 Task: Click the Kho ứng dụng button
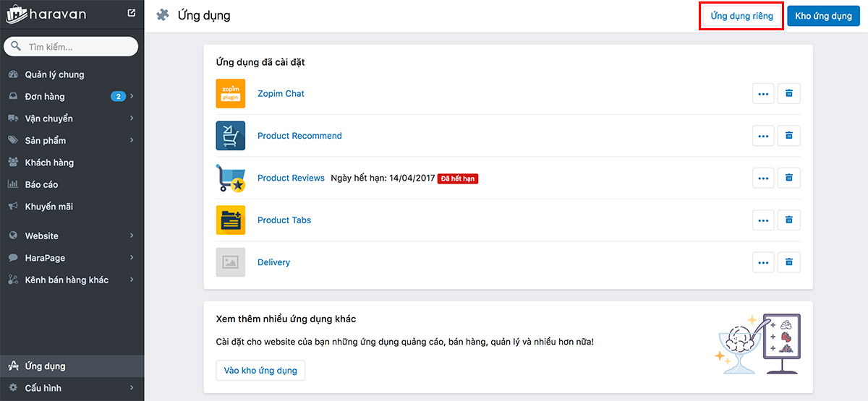coord(823,16)
